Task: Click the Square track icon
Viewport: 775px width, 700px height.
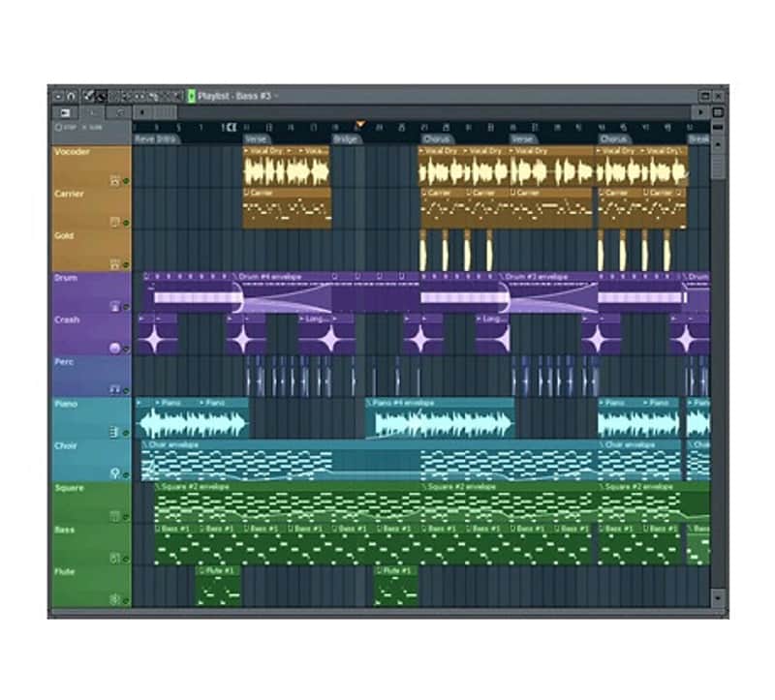Action: click(114, 516)
